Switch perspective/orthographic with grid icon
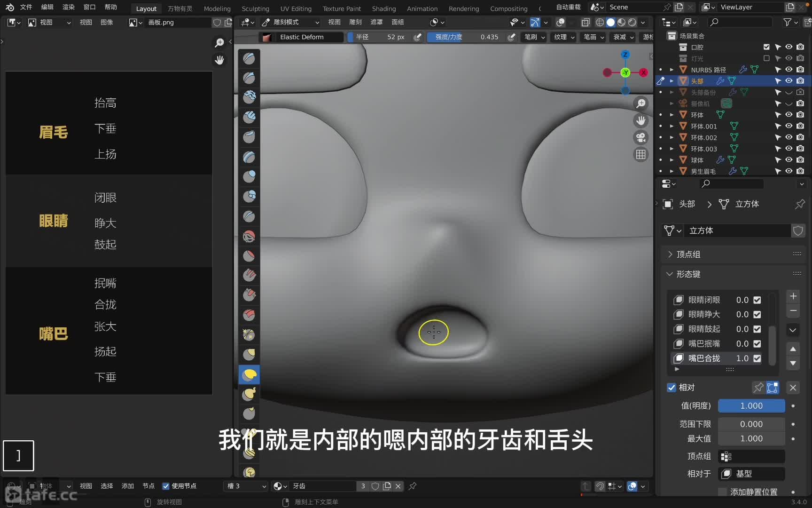The width and height of the screenshot is (812, 508). pos(641,154)
